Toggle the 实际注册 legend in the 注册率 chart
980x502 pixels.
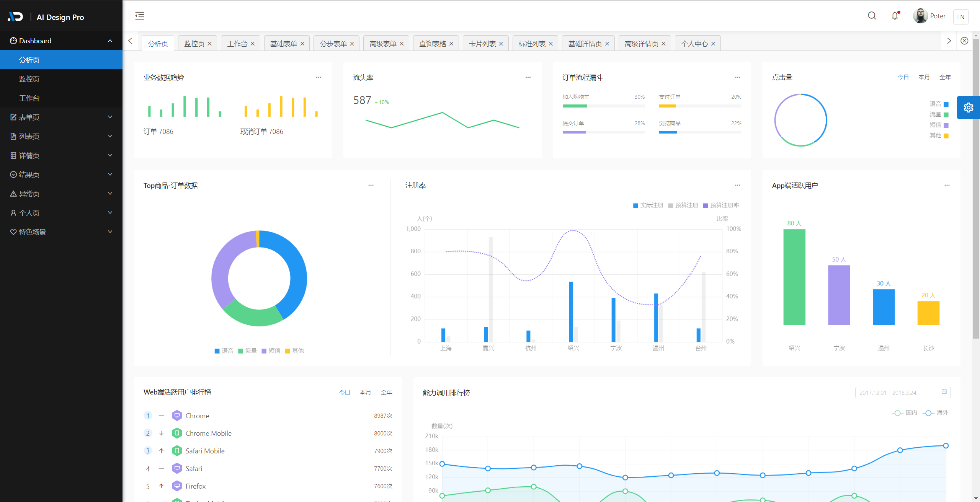(x=648, y=205)
